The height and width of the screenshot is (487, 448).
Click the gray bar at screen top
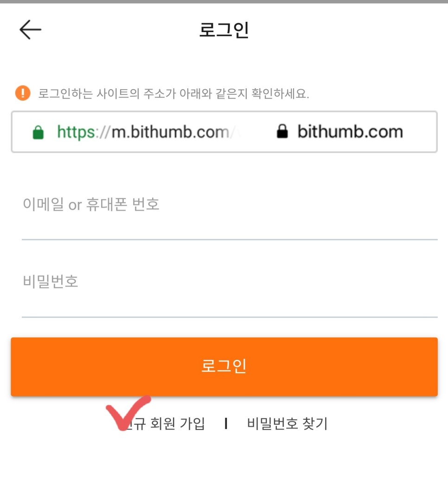224,1
